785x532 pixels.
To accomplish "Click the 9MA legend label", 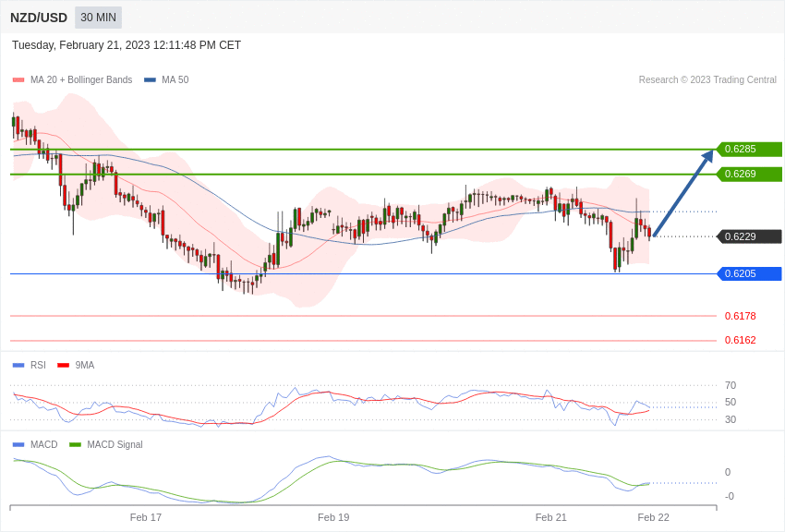I will pos(85,366).
